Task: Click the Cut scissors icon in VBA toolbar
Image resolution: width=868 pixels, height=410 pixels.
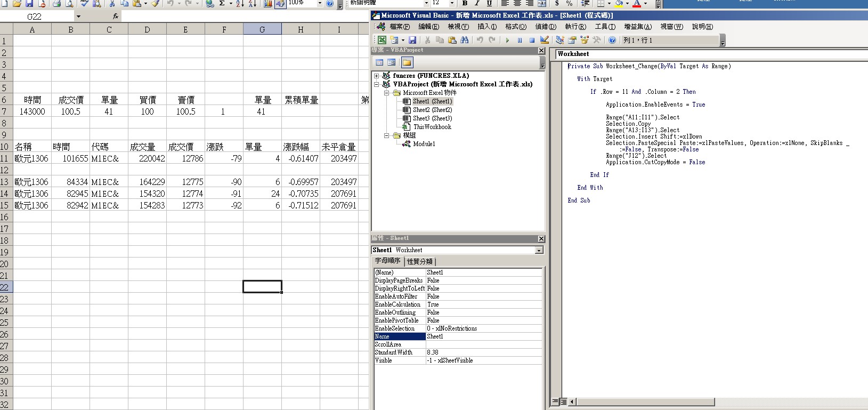Action: coord(427,40)
